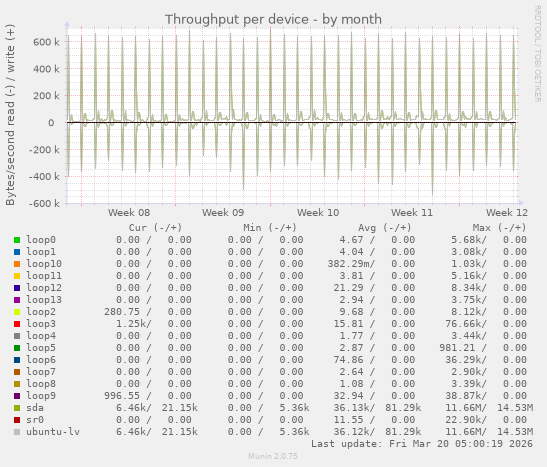This screenshot has height=467, width=547.
Task: Select the loop0 device label
Action: click(x=41, y=240)
